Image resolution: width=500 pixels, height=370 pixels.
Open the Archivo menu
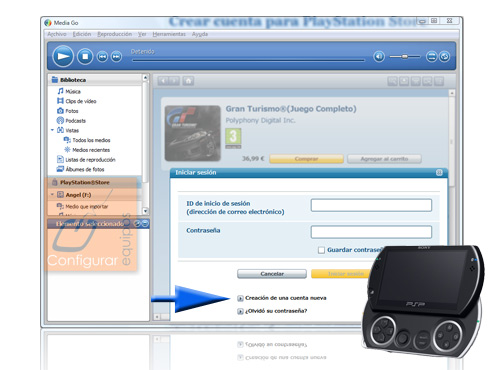click(56, 34)
